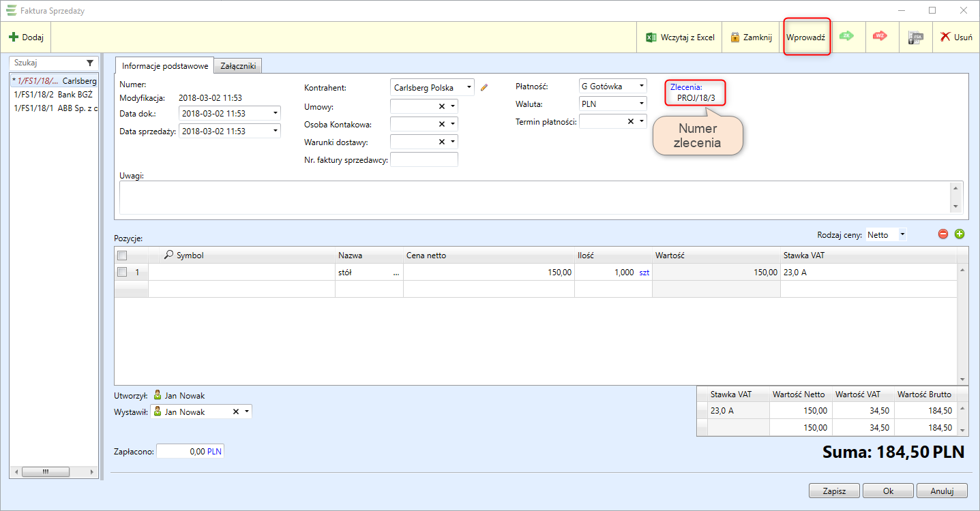
Task: Expand the Kontrahent dropdown
Action: point(469,87)
